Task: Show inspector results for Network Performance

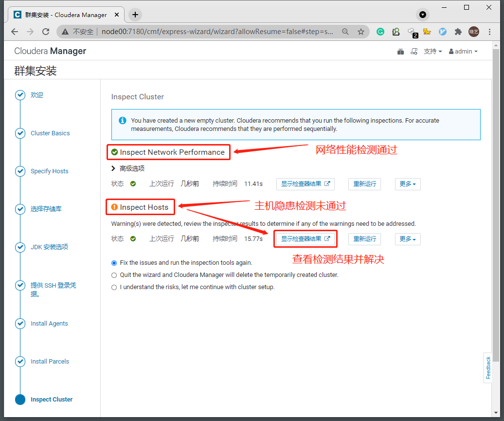Action: [x=306, y=184]
